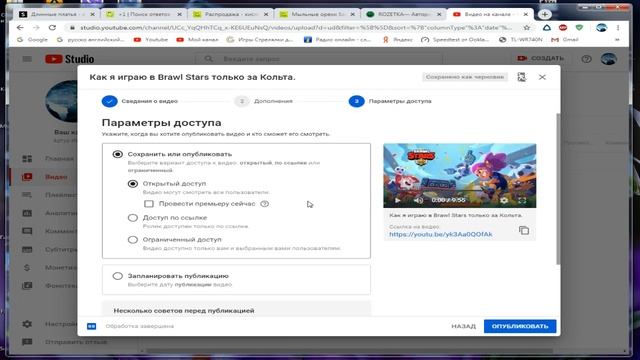Open Gmail bookmark in bookmarks bar
Image resolution: width=640 pixels, height=360 pixels.
(565, 40)
